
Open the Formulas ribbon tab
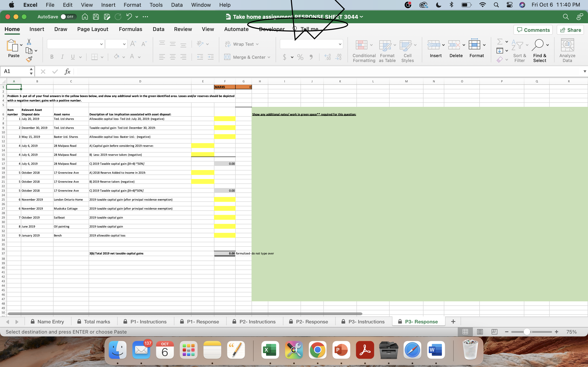pyautogui.click(x=130, y=29)
